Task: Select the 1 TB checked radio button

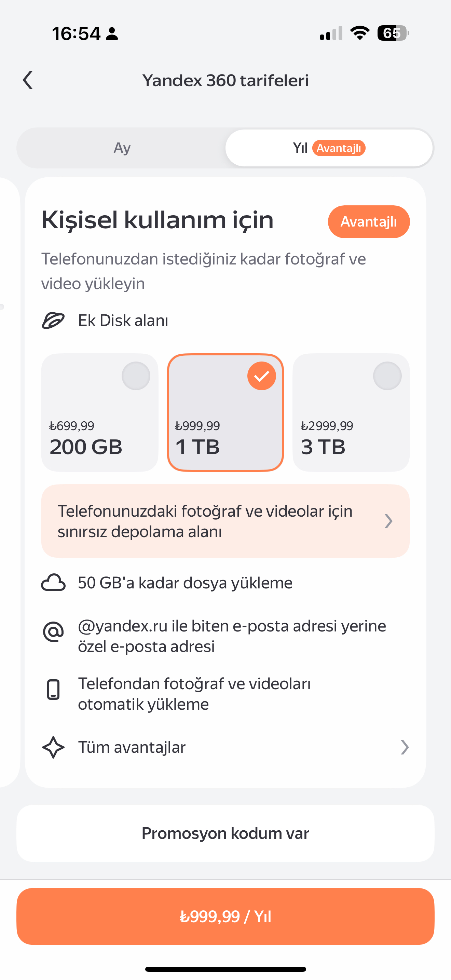Action: click(262, 376)
